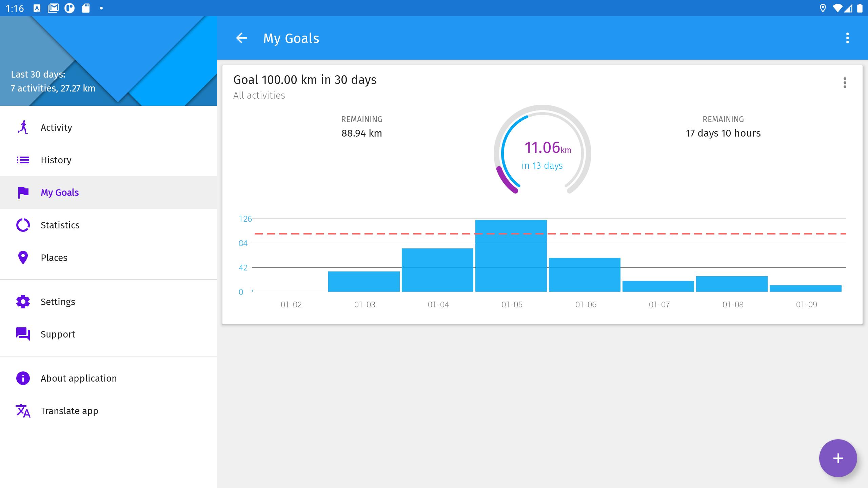Screen dimensions: 868x488
Task: Click the circular goal progress gauge
Action: 542,152
